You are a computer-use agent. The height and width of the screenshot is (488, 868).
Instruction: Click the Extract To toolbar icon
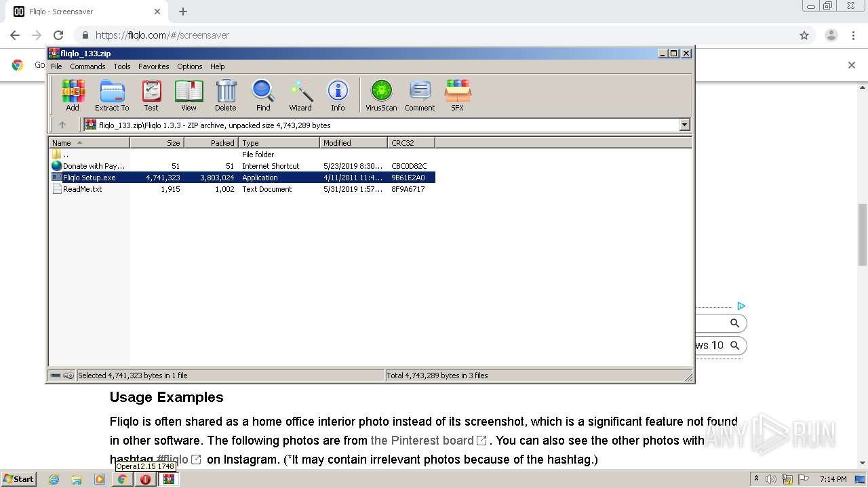point(112,95)
